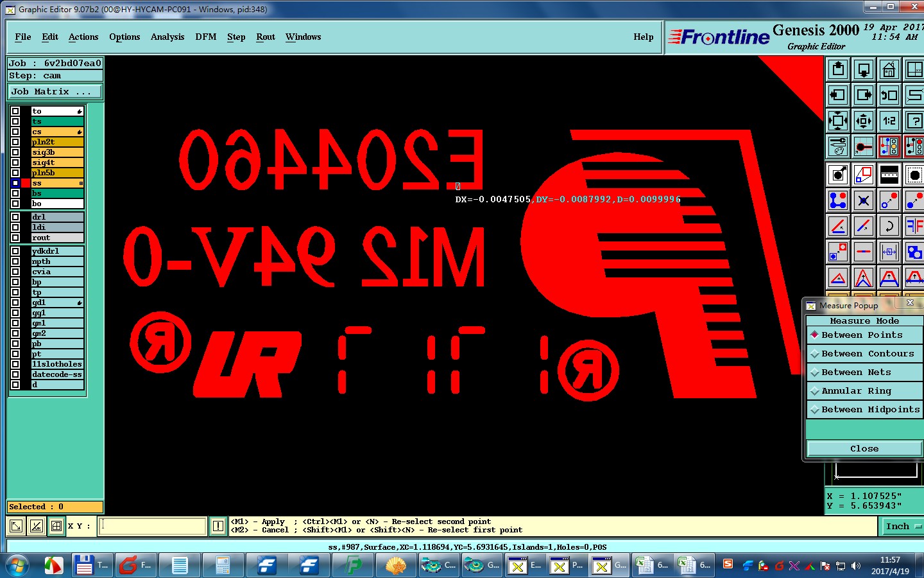Image resolution: width=924 pixels, height=578 pixels.
Task: Click the zoom in contract-arrows icon
Action: click(864, 121)
